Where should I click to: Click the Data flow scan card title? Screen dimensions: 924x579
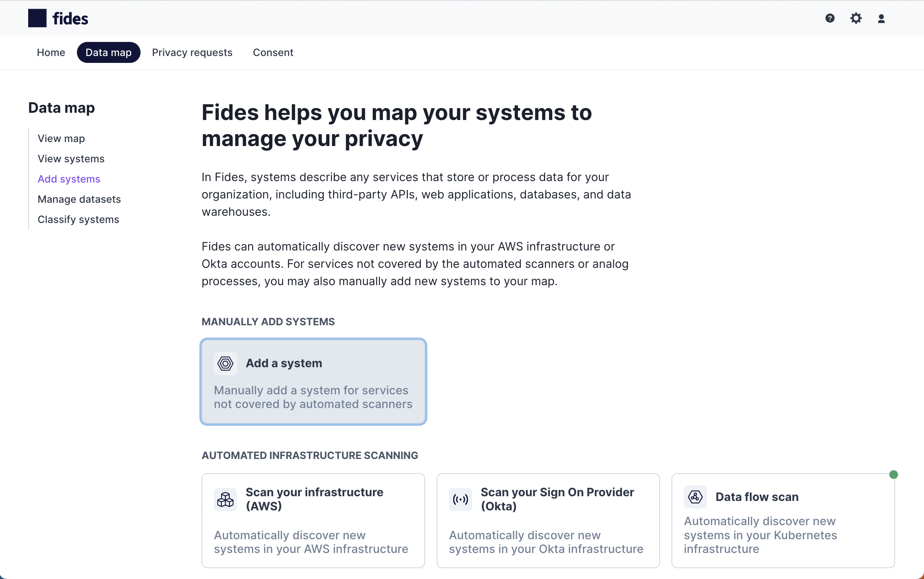click(x=757, y=497)
